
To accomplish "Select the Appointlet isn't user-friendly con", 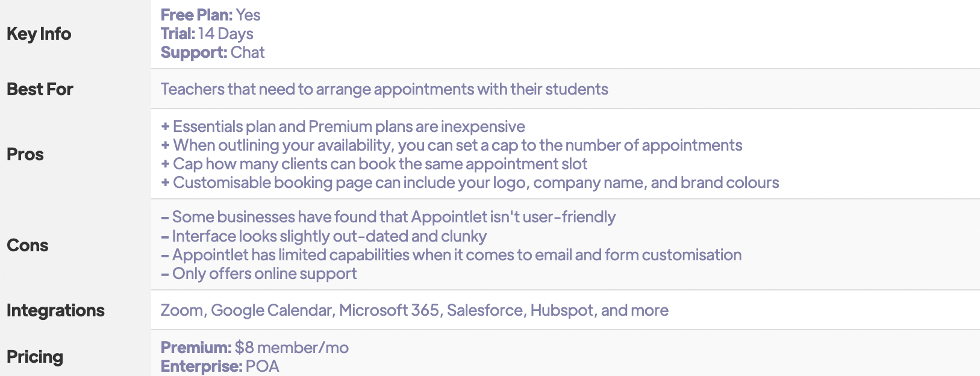I will click(389, 217).
